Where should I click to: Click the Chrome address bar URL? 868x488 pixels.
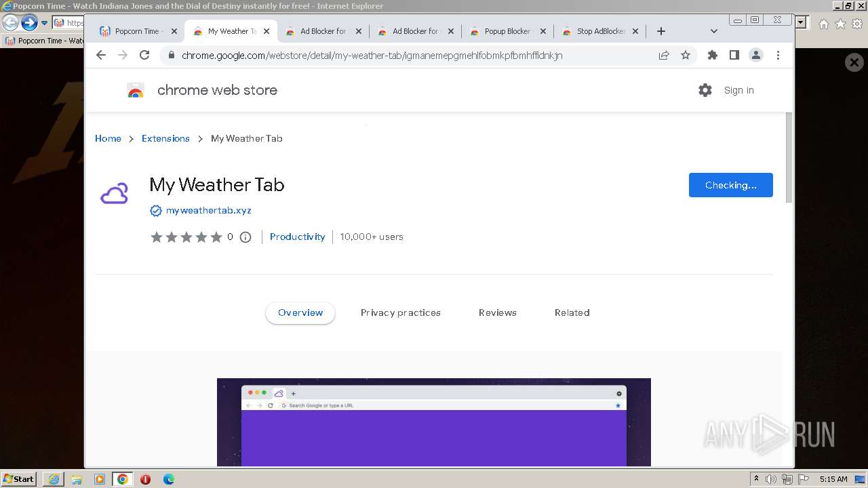click(x=372, y=56)
